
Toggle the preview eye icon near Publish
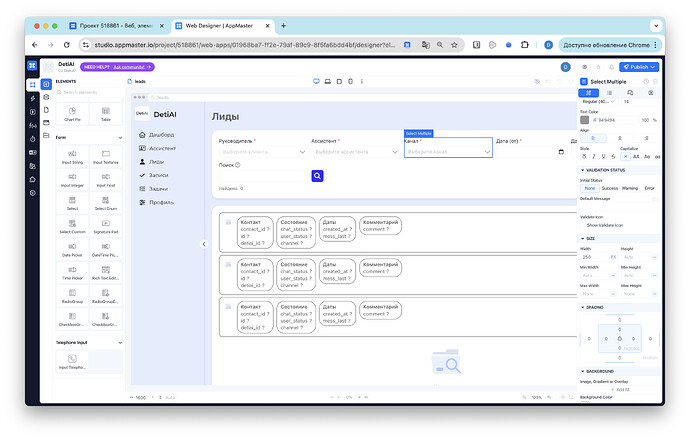click(584, 67)
